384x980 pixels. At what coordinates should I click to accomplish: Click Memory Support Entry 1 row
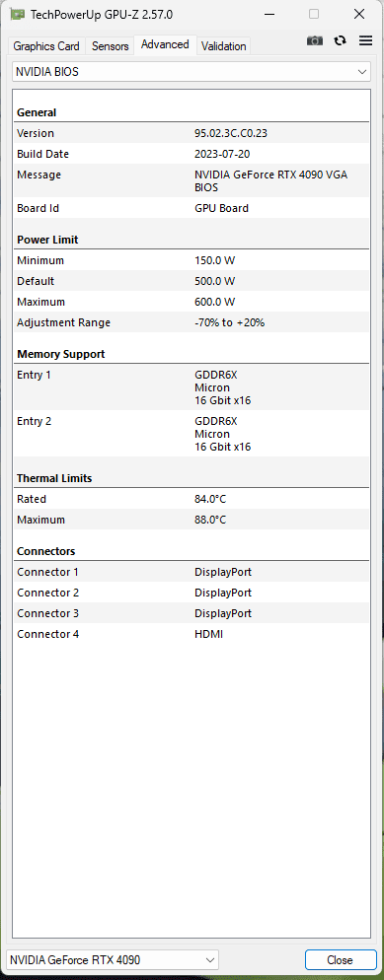pos(192,387)
